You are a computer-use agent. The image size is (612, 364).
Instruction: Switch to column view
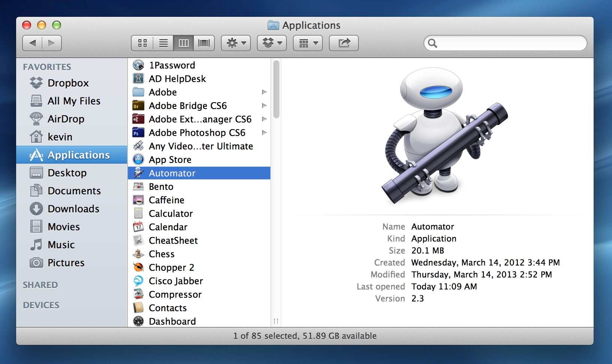pyautogui.click(x=184, y=43)
